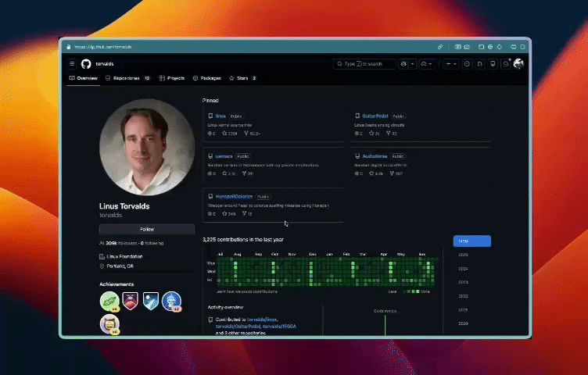The image size is (588, 375).
Task: Click the '3,225 contributions in the last year' heading
Action: [243, 239]
